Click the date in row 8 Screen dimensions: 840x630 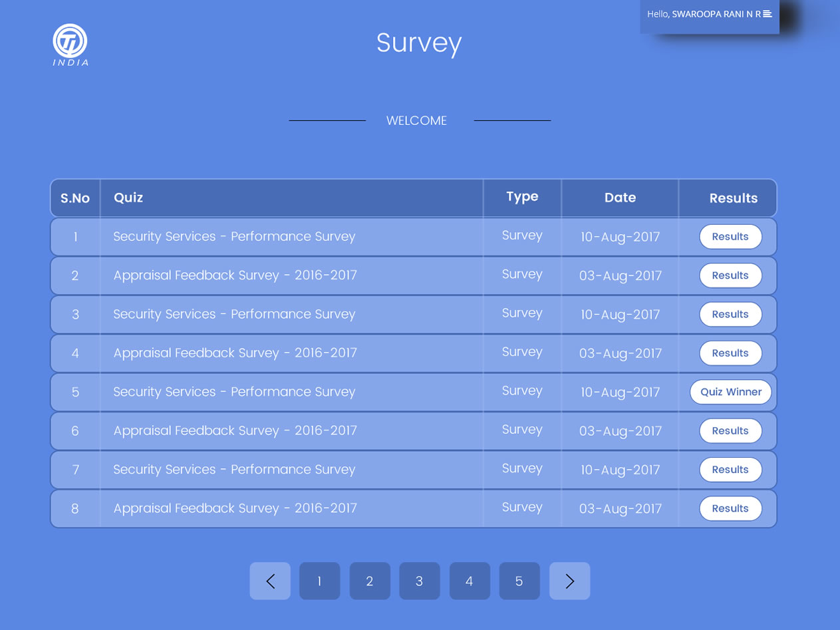tap(621, 509)
